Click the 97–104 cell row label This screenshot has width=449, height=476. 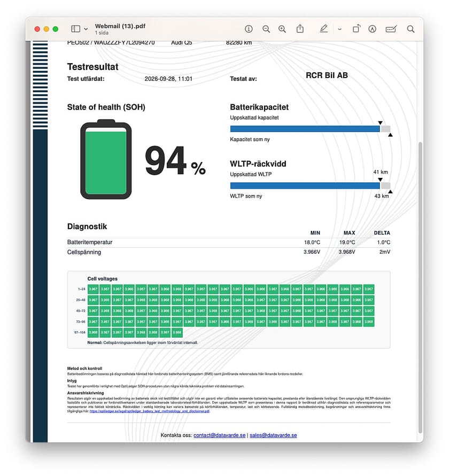[x=80, y=332]
